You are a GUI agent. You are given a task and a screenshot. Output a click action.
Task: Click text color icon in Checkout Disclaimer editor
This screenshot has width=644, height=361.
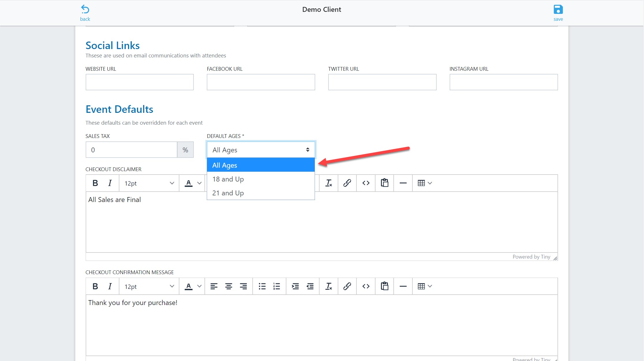click(188, 183)
